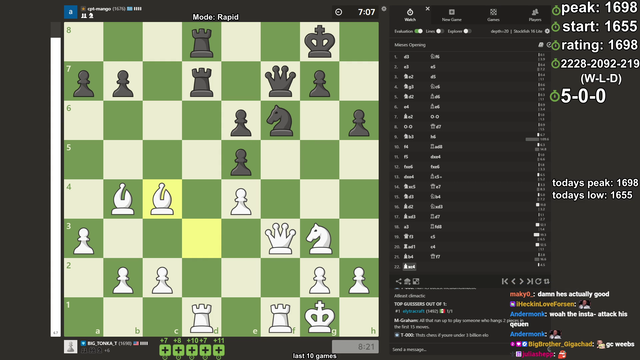Click cpt-mango's avatar icon
The image size is (640, 360).
pyautogui.click(x=71, y=12)
